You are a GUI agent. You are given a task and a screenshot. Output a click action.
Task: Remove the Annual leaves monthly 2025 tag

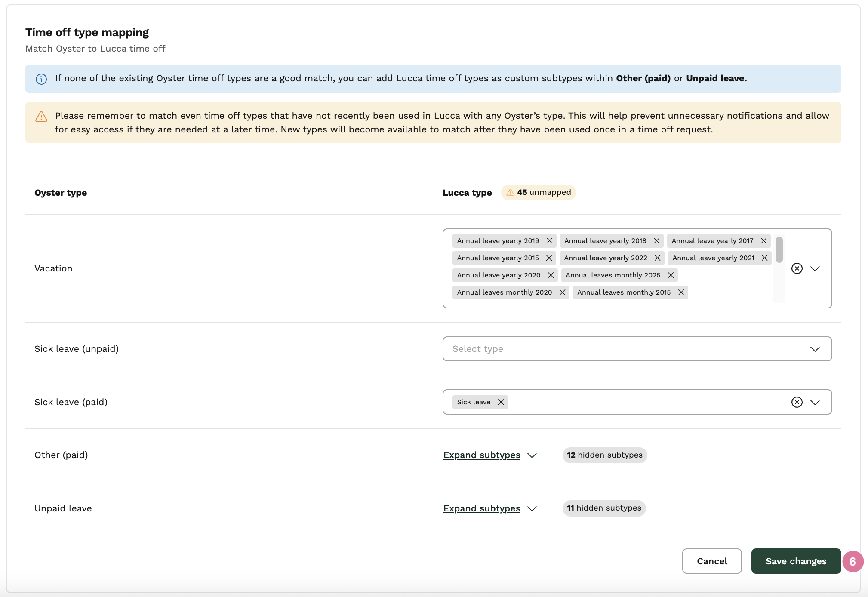coord(671,275)
